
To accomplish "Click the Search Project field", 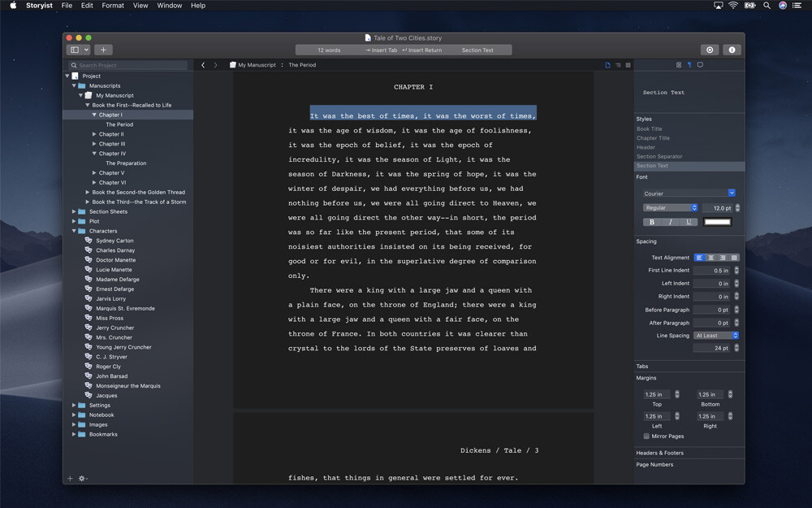I will 128,65.
